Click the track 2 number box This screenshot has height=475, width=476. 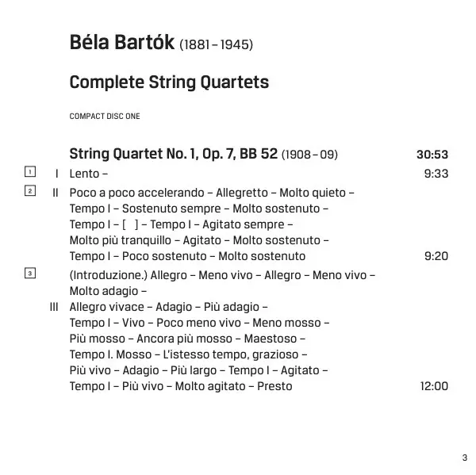click(x=29, y=191)
